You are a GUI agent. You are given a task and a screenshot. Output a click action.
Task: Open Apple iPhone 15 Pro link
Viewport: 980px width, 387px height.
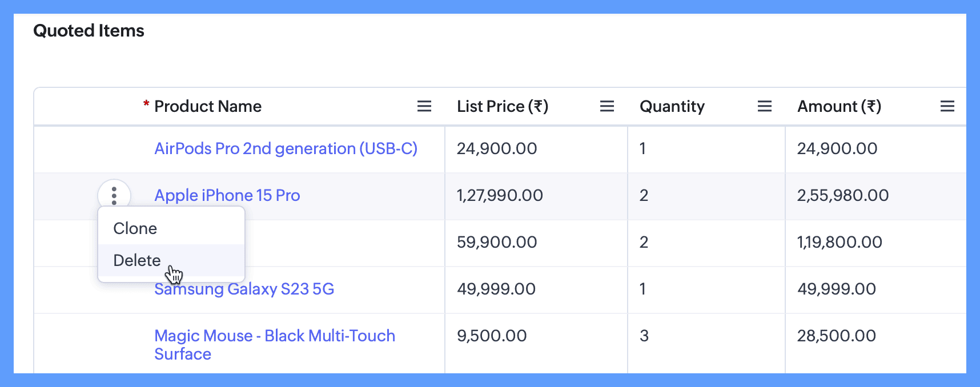(227, 195)
